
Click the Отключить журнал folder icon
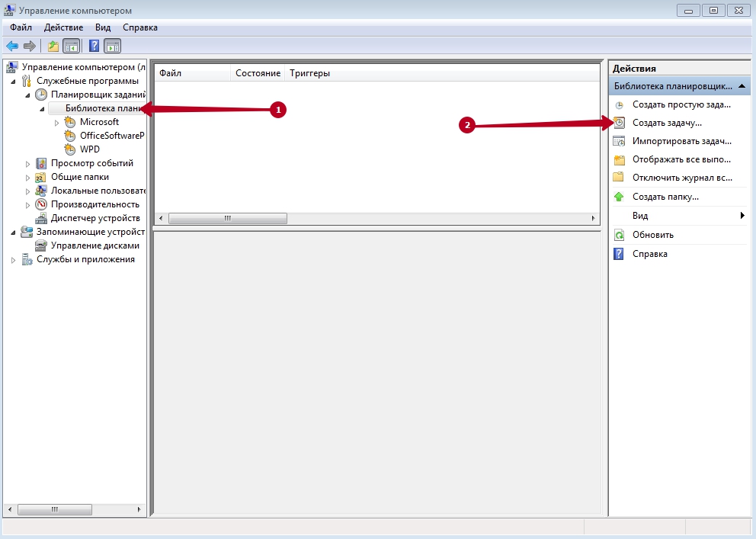tap(619, 177)
